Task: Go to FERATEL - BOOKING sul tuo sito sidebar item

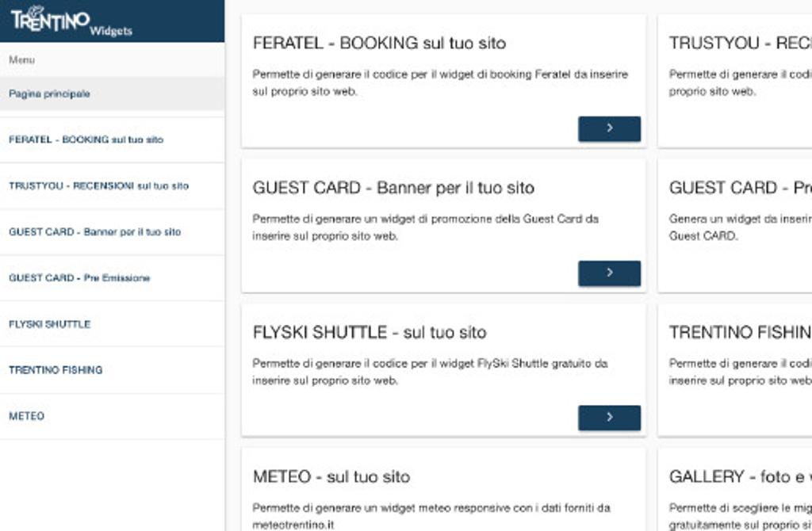Action: 112,139
